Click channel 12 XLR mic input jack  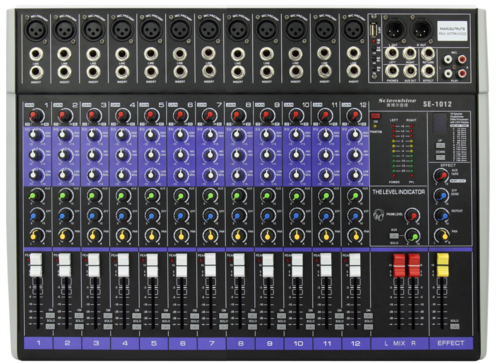(x=353, y=30)
